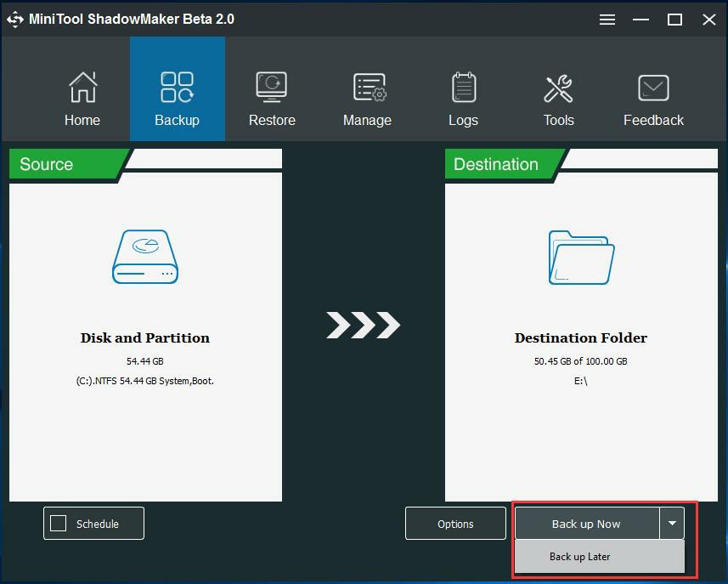Click the destination folder icon

coord(581,258)
